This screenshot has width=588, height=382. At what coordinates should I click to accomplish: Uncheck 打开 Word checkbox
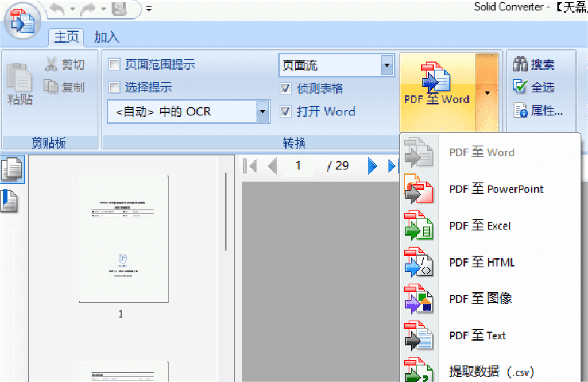tap(286, 111)
